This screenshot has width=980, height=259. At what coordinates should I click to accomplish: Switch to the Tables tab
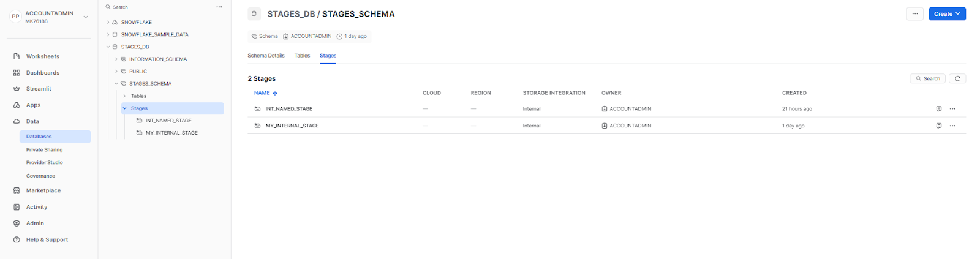click(302, 56)
